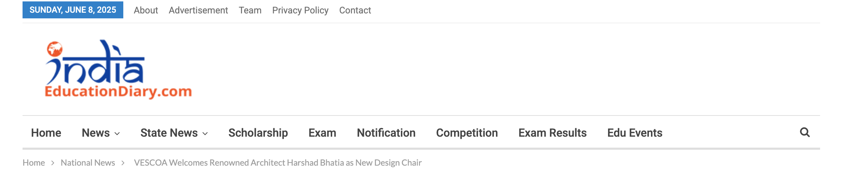Click the search magnifier icon
Viewport: 868px width, 178px height.
[805, 132]
